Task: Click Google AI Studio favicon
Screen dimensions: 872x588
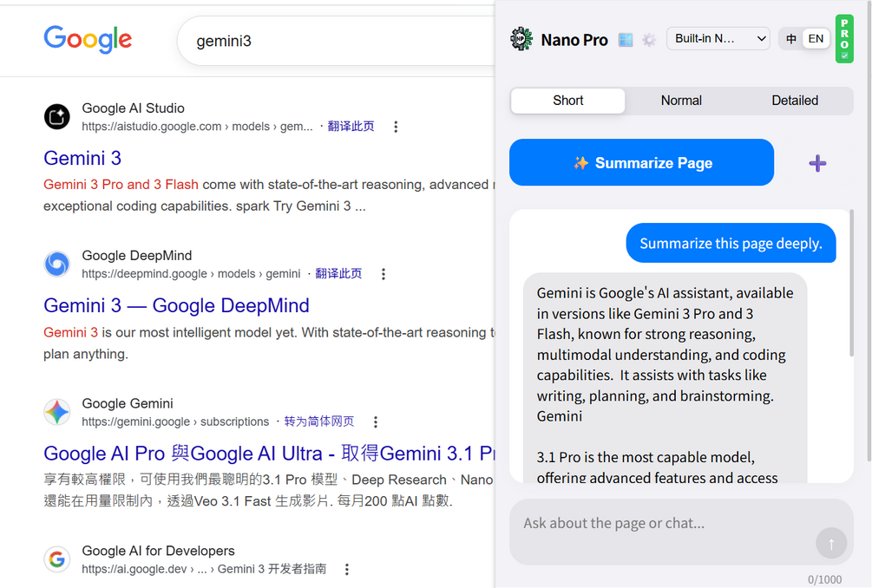Action: pyautogui.click(x=56, y=117)
